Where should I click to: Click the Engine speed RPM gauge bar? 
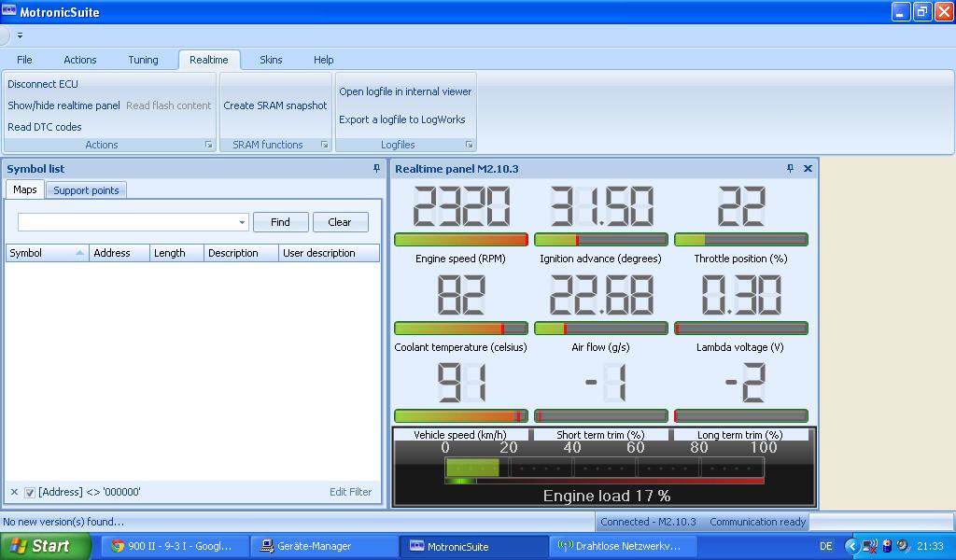pyautogui.click(x=461, y=240)
